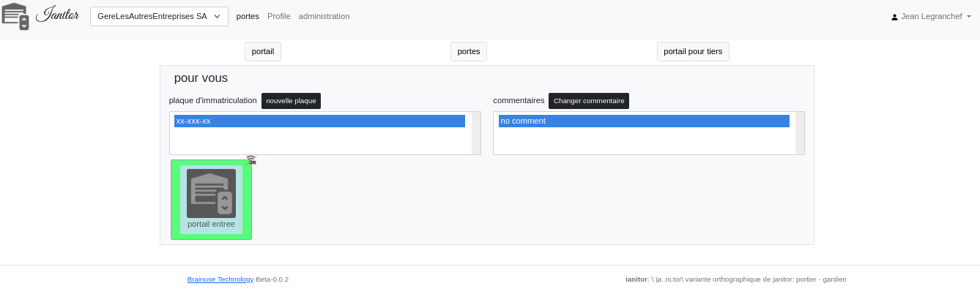This screenshot has width=980, height=297.
Task: Click the license plate list scrollbar
Action: click(x=476, y=133)
